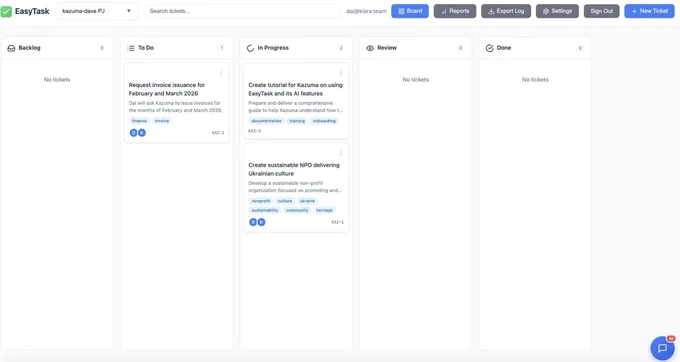Click the Sign Out button
Image resolution: width=680 pixels, height=362 pixels.
602,11
